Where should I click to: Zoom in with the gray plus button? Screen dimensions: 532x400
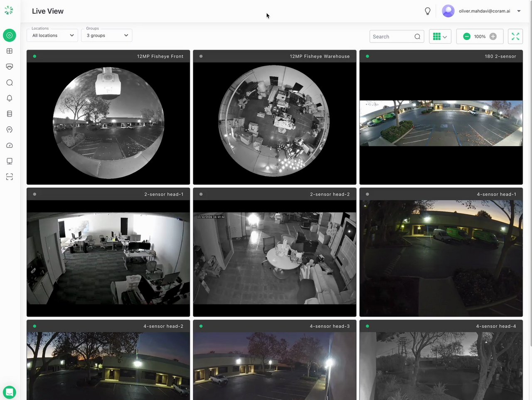pyautogui.click(x=493, y=37)
